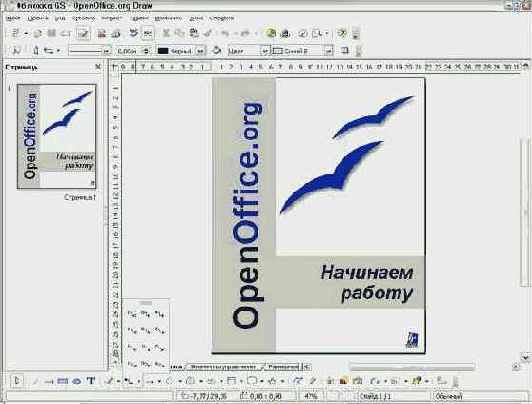Open the Справка menu

click(222, 18)
